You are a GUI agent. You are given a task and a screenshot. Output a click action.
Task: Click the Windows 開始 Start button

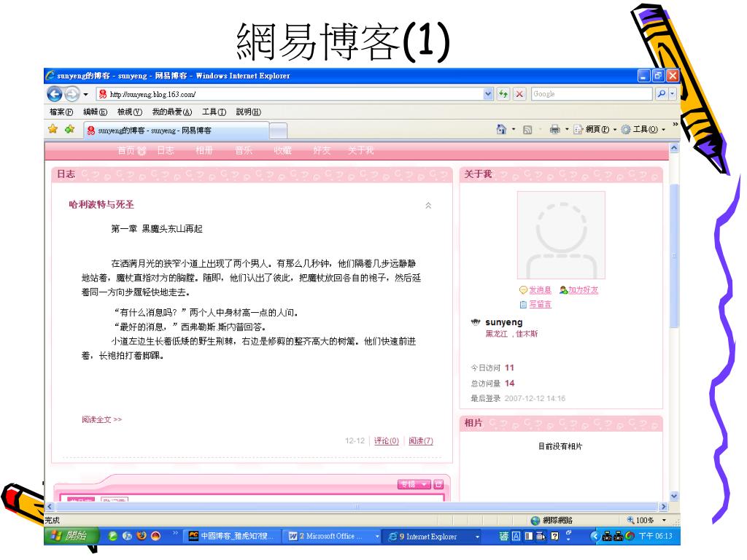71,536
